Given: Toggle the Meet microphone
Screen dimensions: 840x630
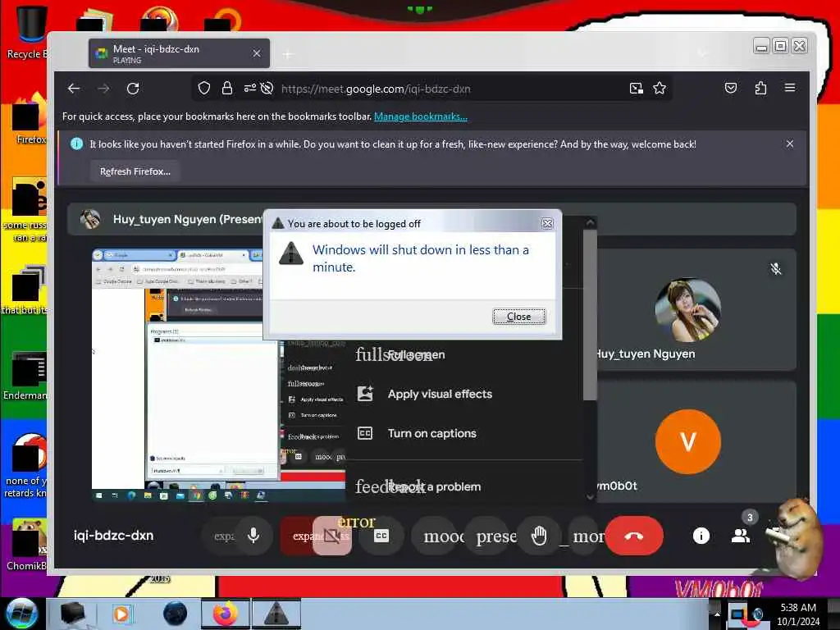Looking at the screenshot, I should (253, 535).
